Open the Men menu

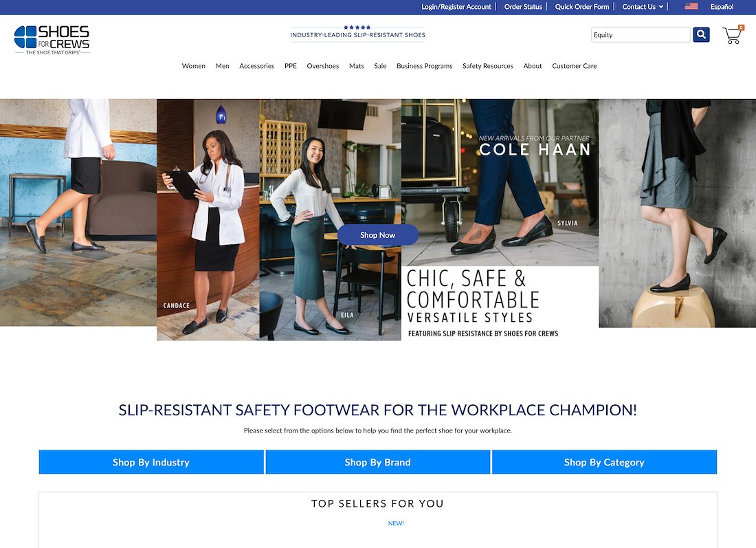click(x=222, y=66)
